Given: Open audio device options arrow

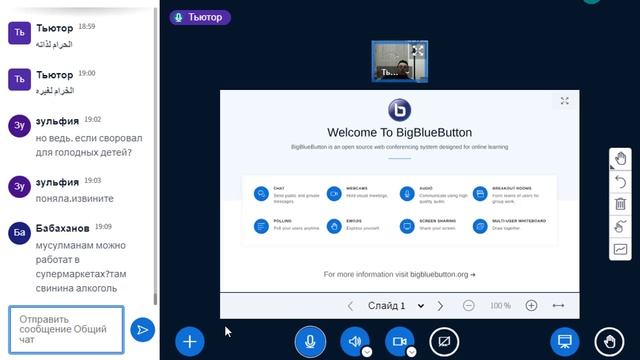Looking at the screenshot, I should 367,351.
